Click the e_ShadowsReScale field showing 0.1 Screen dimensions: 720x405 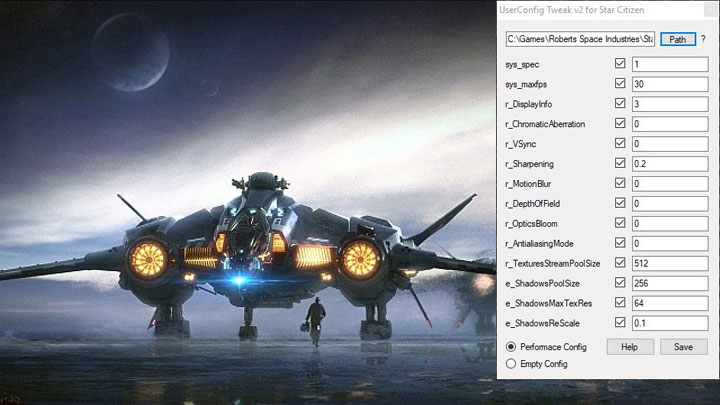(x=670, y=323)
